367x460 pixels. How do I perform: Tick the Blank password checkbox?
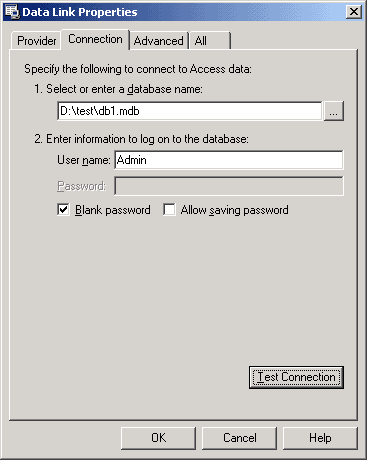63,210
